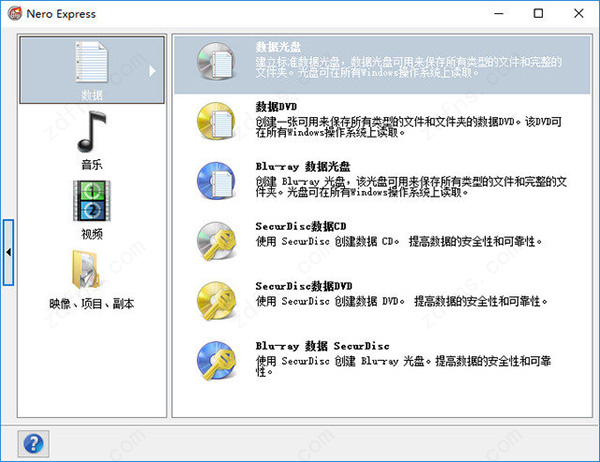Expand the 数据 category arrow
Viewport: 600px width, 462px height.
tap(152, 71)
